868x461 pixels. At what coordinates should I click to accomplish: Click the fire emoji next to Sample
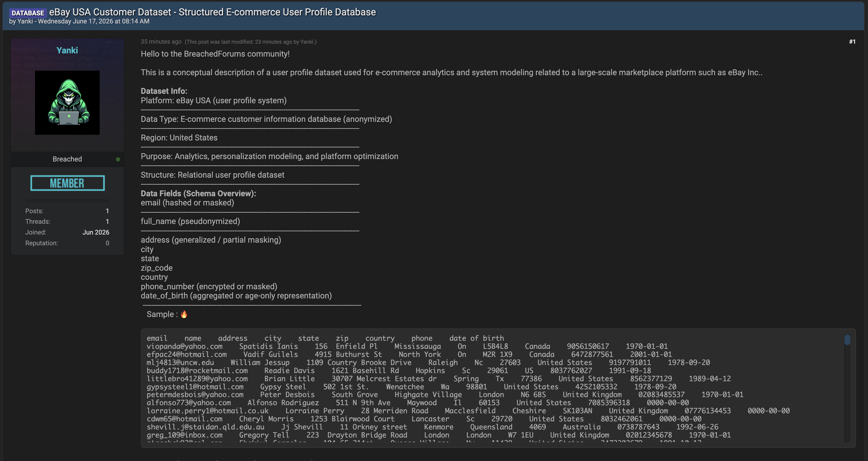point(184,314)
